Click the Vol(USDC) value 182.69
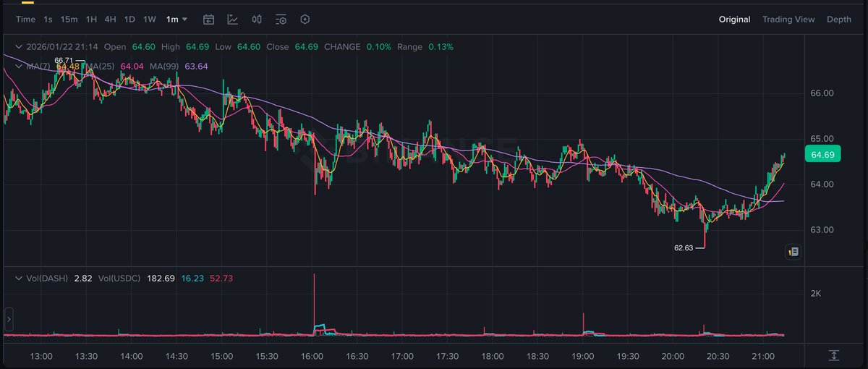This screenshot has width=868, height=369. [x=160, y=278]
